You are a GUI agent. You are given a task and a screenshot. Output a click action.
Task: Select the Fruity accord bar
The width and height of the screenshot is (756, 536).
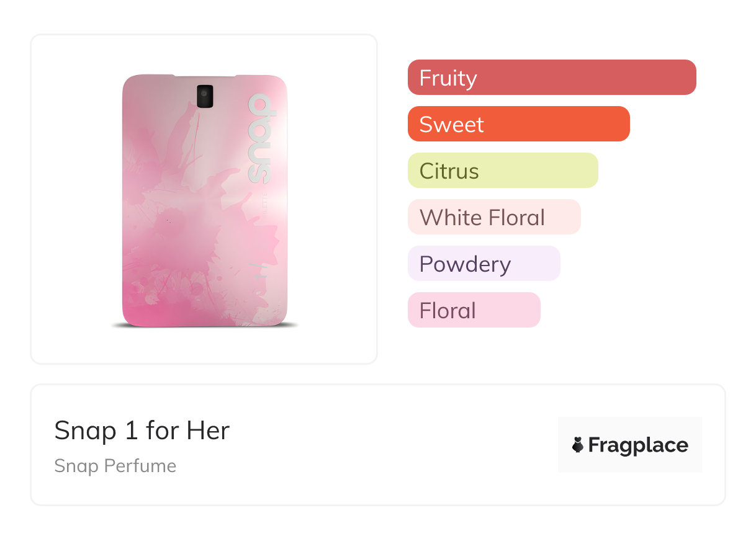(x=551, y=78)
